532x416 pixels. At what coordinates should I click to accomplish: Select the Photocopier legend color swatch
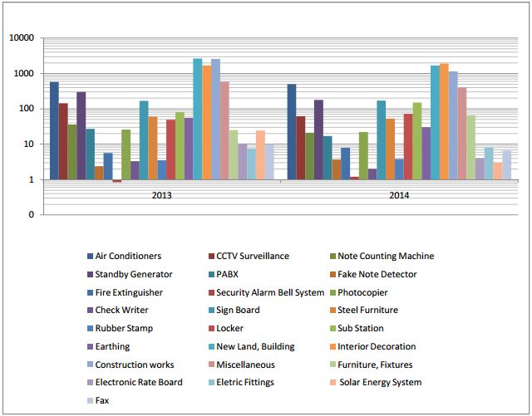[x=332, y=292]
